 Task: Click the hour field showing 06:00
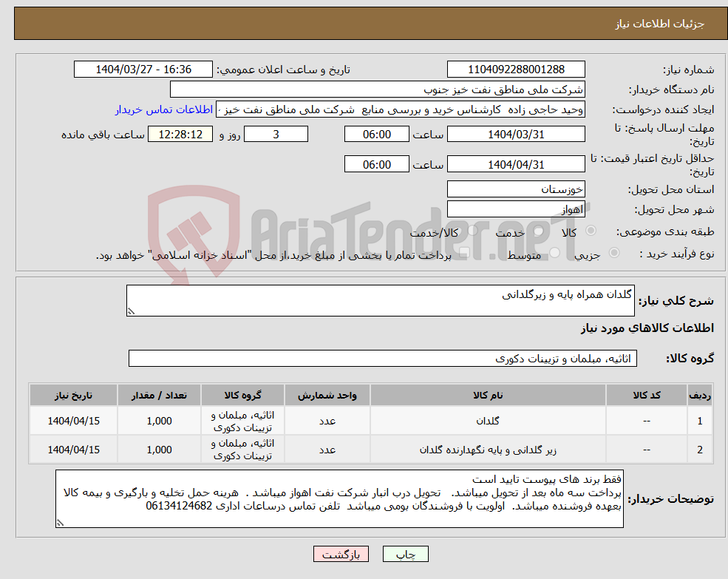[x=375, y=134]
